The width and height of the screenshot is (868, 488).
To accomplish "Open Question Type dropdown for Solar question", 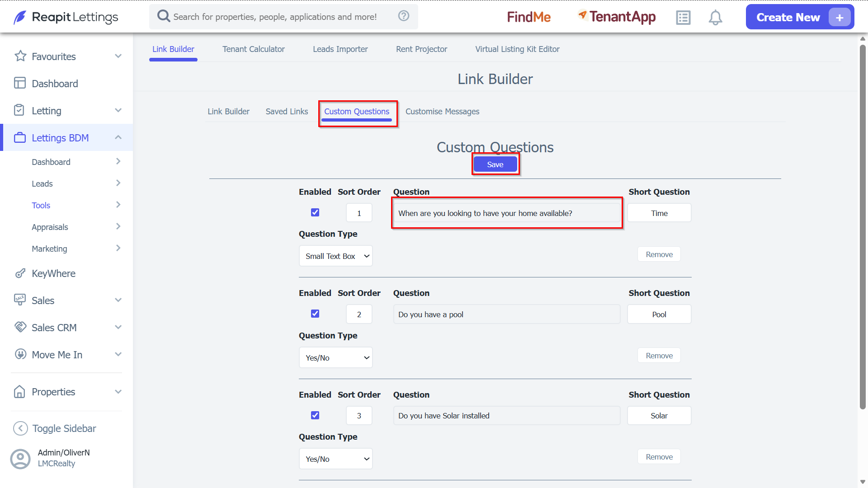I will coord(336,459).
